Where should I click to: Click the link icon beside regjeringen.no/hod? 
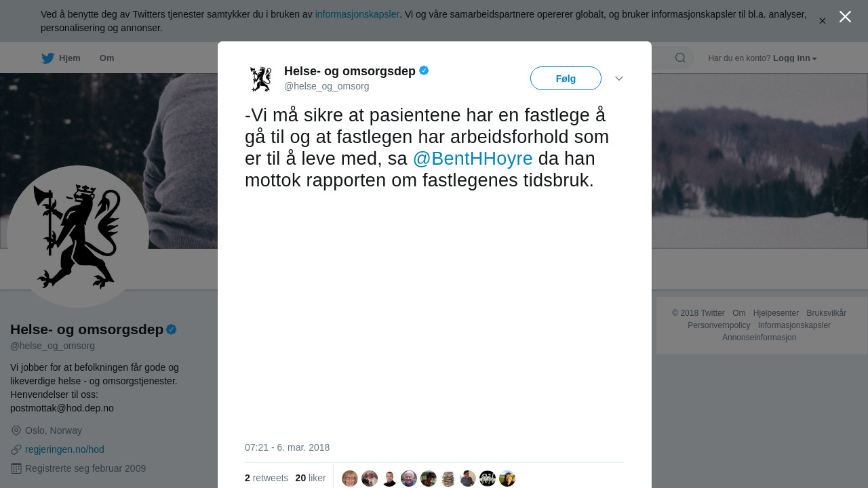[16, 449]
